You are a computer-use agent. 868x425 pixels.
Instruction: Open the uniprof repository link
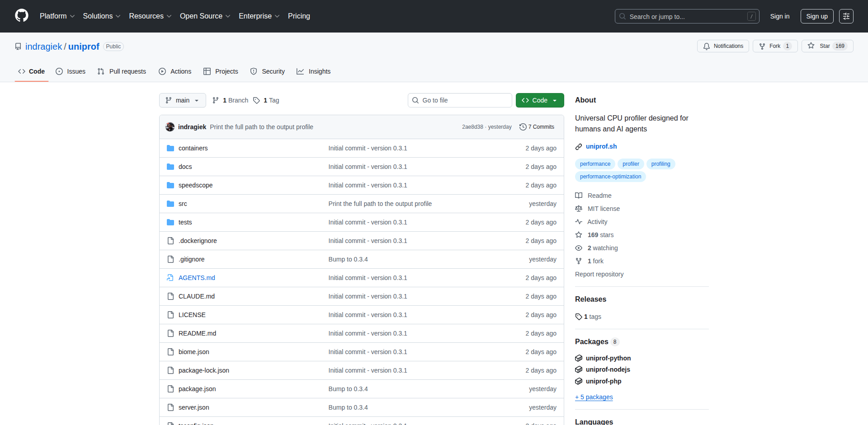84,47
